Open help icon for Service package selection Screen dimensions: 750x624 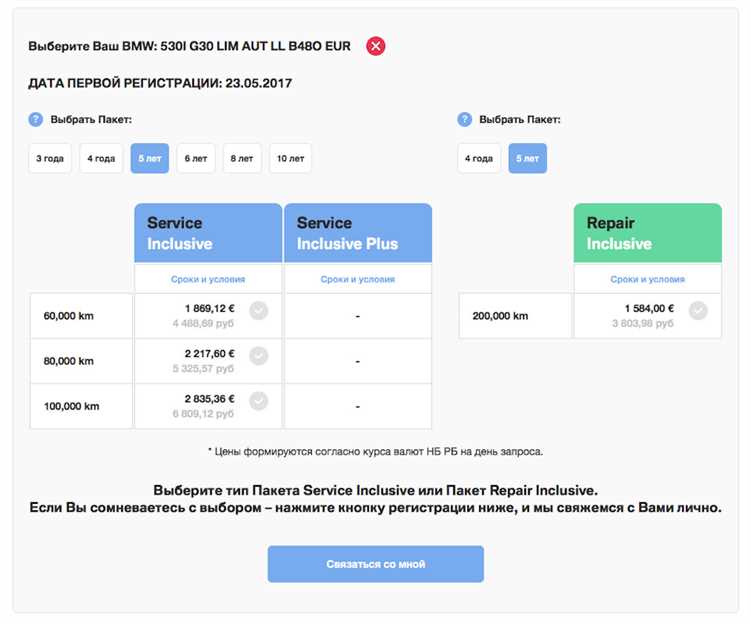tap(35, 119)
